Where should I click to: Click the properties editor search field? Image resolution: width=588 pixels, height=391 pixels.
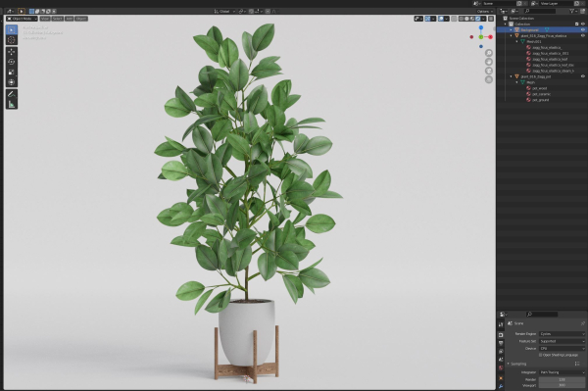coord(542,315)
